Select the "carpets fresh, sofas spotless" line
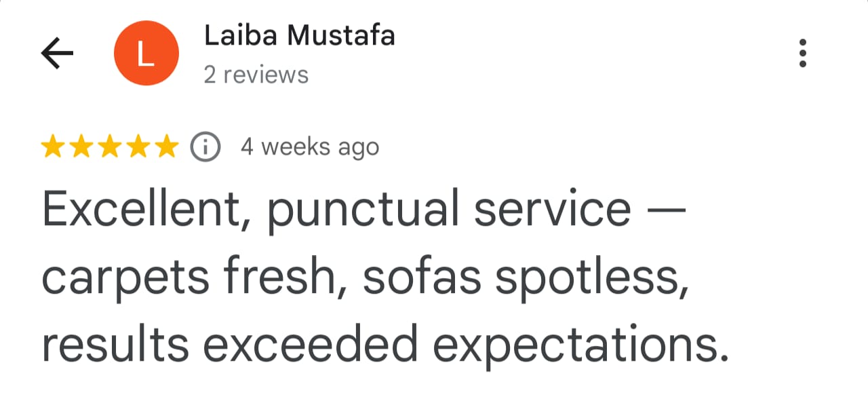 tap(365, 278)
